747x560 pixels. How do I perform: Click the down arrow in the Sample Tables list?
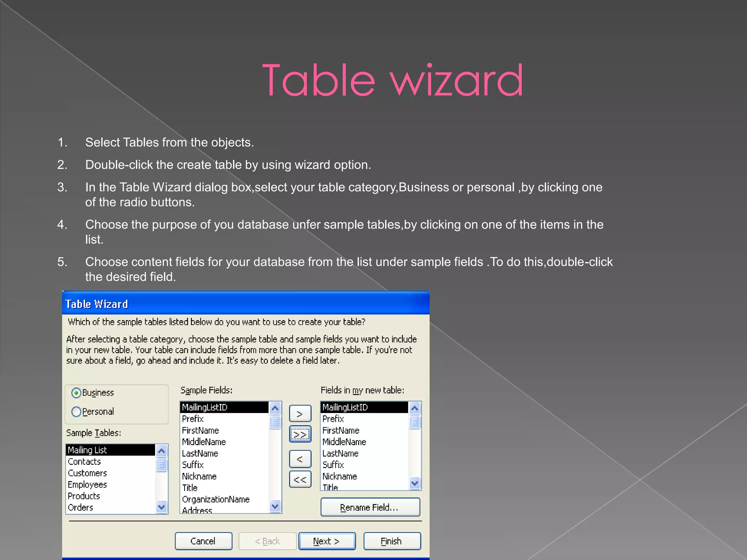[x=162, y=506]
